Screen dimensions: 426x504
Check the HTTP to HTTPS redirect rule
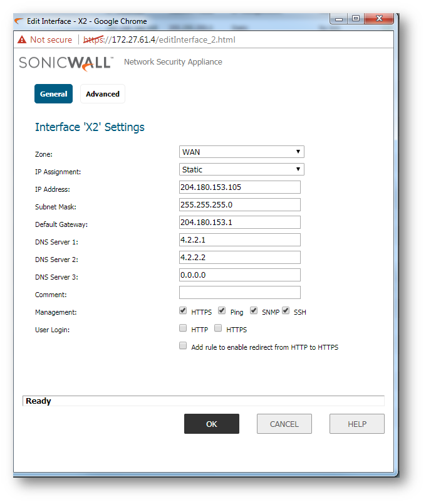[183, 345]
